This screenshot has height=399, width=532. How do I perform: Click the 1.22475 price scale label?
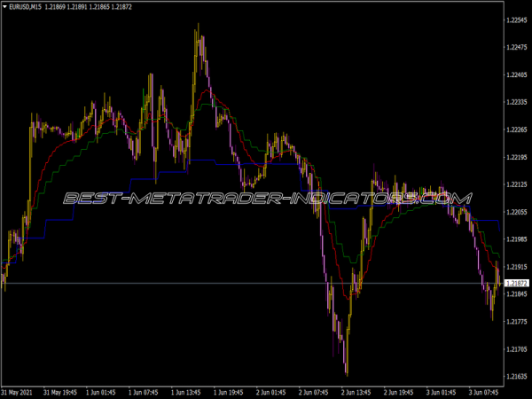517,48
